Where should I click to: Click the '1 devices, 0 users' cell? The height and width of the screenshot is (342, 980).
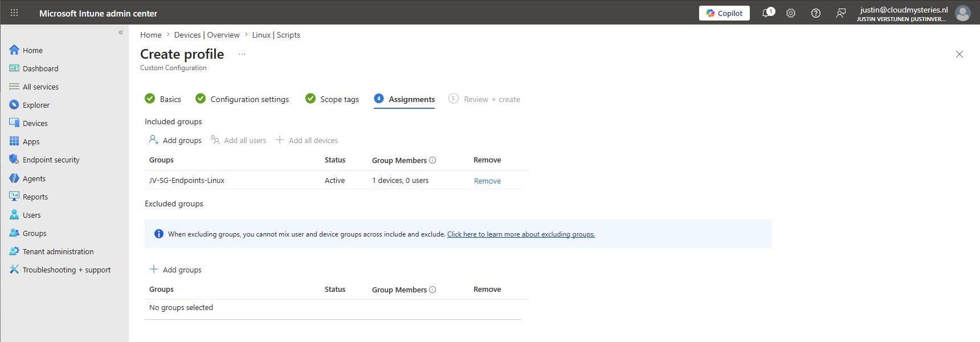401,181
